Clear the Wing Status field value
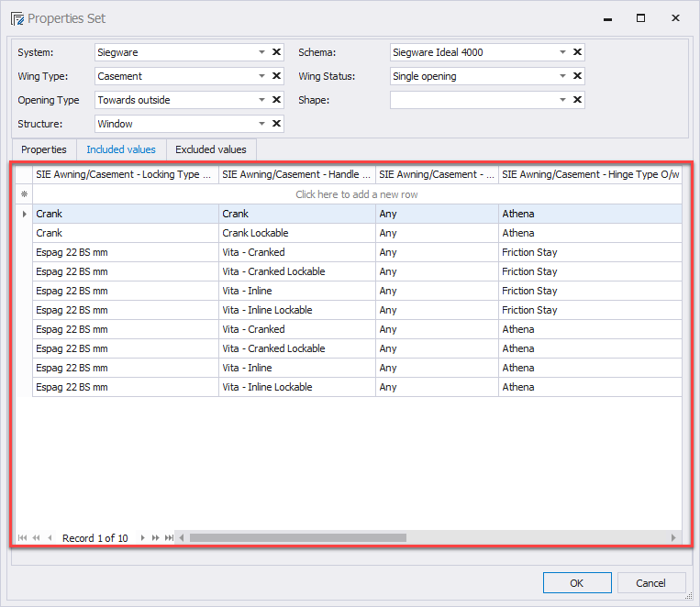The height and width of the screenshot is (607, 700). click(577, 76)
